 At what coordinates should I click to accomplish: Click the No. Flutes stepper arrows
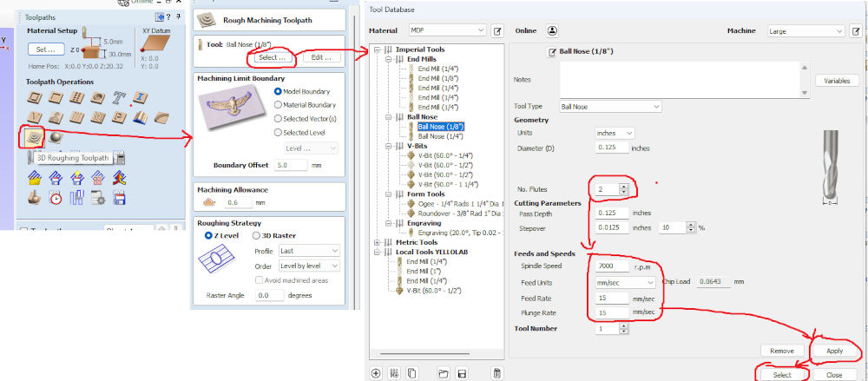coord(624,189)
